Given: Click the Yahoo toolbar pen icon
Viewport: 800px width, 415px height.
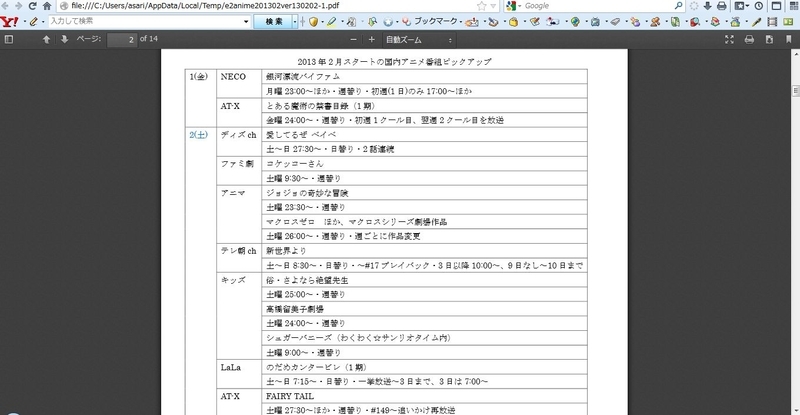Looking at the screenshot, I should pos(757,21).
